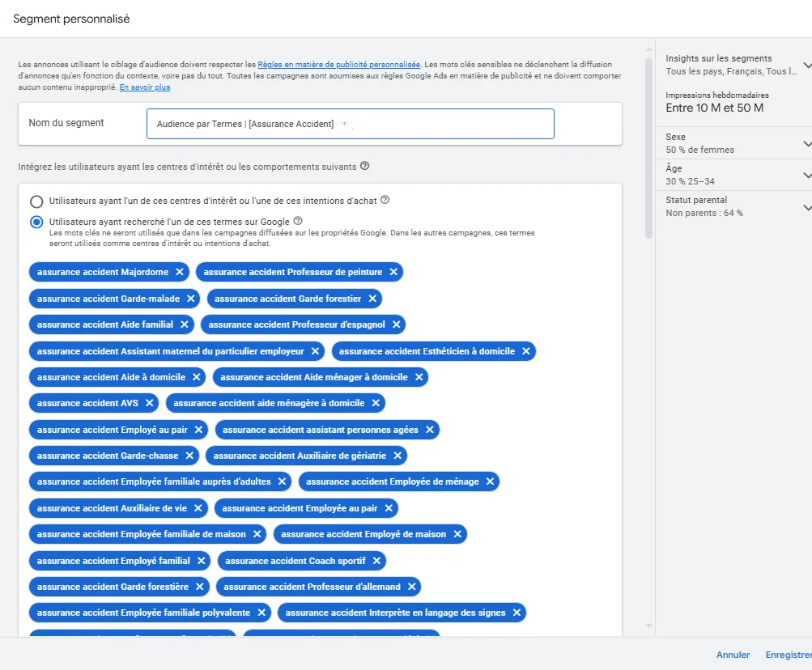Remove the "assurance accident Majordome" term
The width and height of the screenshot is (812, 670).
179,272
